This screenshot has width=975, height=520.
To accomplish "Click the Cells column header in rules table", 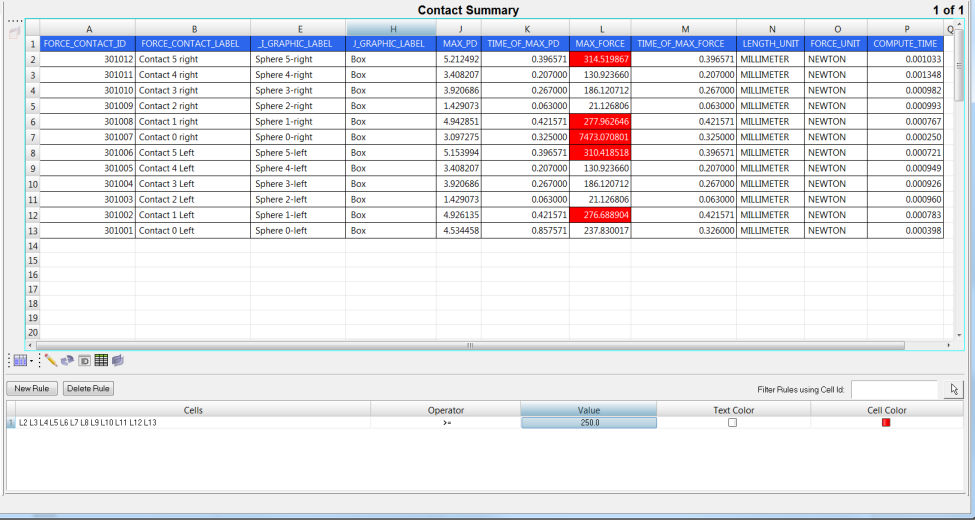I will point(193,410).
